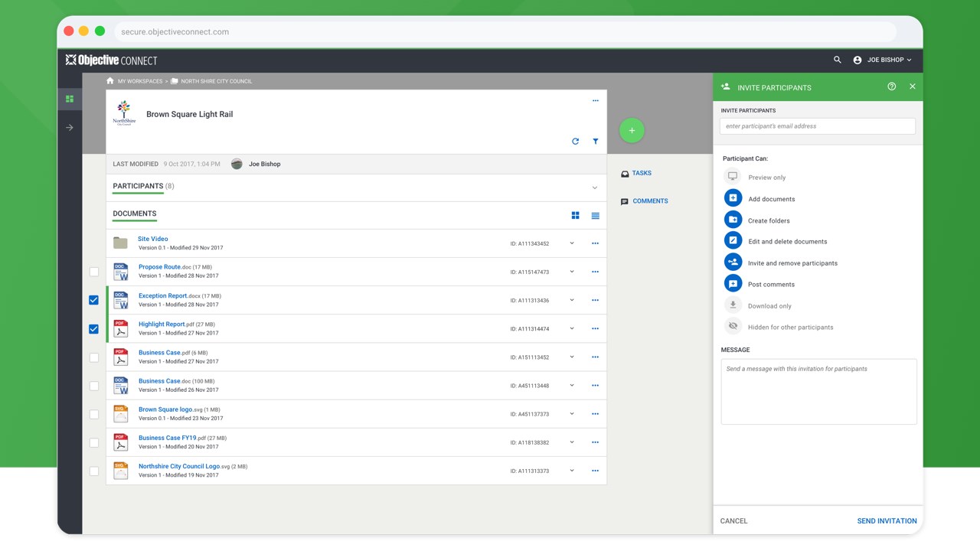Open more options for Highlight Report
The image size is (980, 551).
[x=596, y=328]
